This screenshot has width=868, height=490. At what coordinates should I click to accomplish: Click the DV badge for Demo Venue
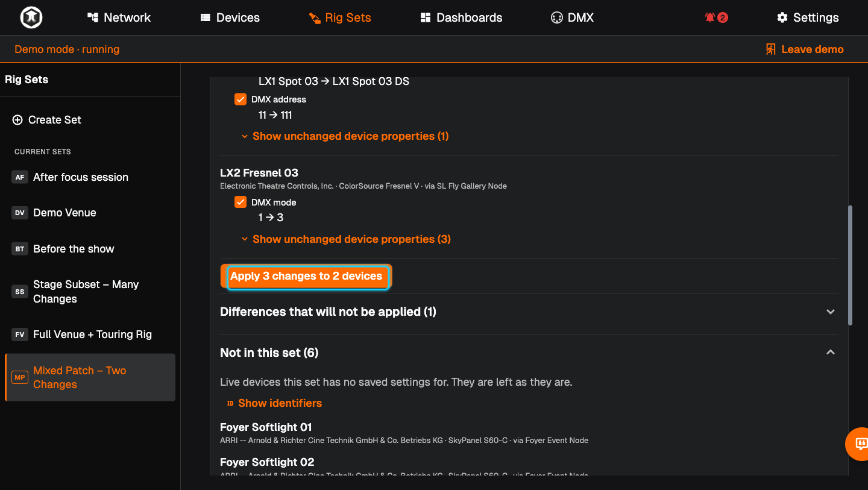tap(20, 213)
